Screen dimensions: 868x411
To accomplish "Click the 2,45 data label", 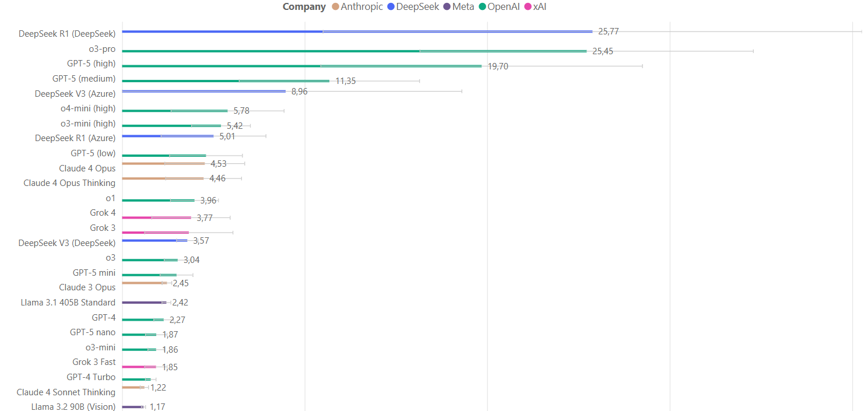I will [x=181, y=283].
